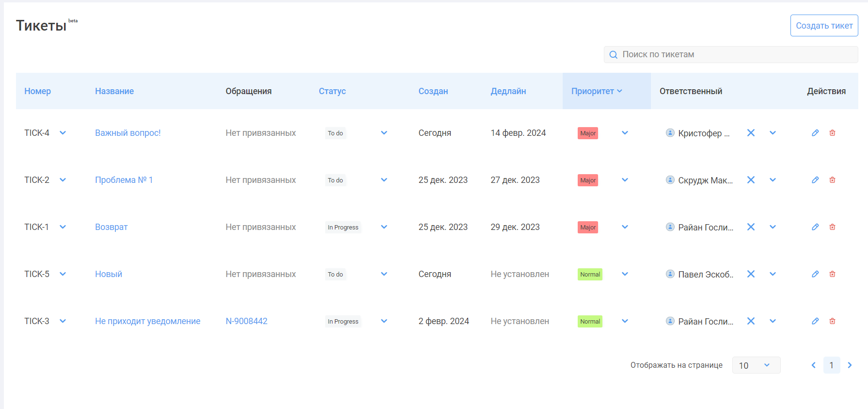Open the ticket titled Важный вопрос!
The height and width of the screenshot is (409, 868).
click(x=127, y=133)
